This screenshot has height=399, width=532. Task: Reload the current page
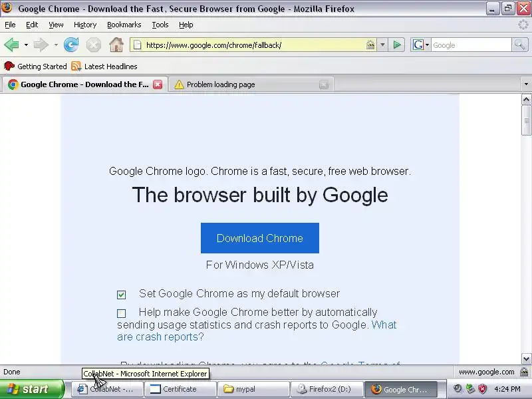(x=71, y=45)
